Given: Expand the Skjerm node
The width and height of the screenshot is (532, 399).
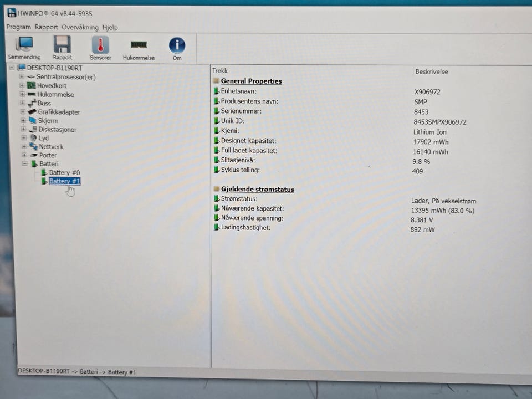Looking at the screenshot, I should [x=23, y=120].
